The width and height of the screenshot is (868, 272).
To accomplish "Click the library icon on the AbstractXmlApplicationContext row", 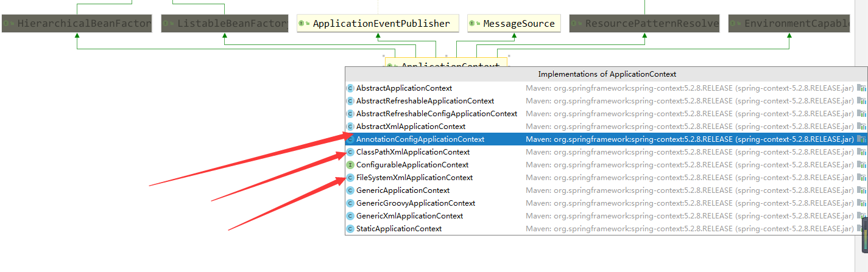I will pyautogui.click(x=861, y=127).
